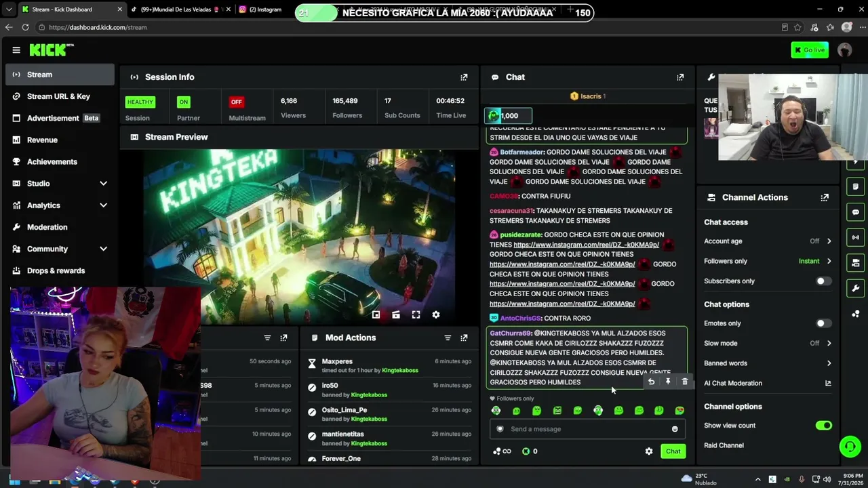868x488 pixels.
Task: Click the Go live button
Action: coord(810,50)
